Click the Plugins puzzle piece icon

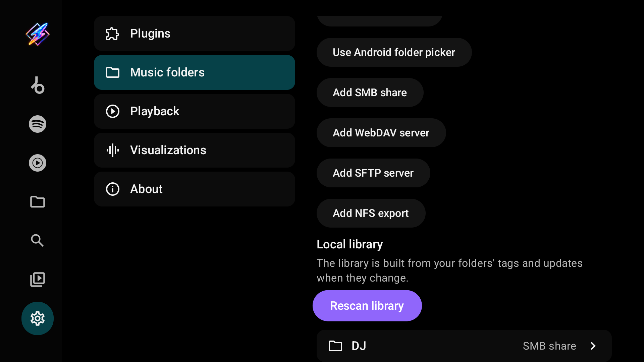click(x=113, y=34)
